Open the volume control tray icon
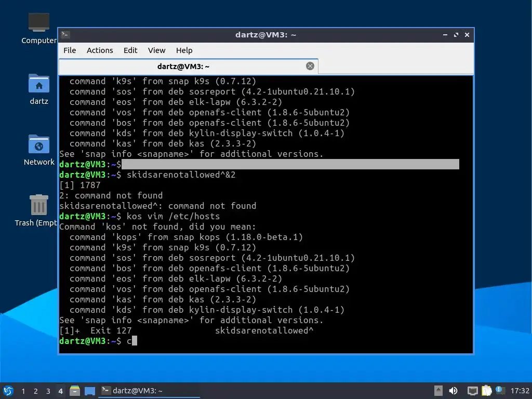Viewport: 532px width, 399px height. tap(453, 391)
